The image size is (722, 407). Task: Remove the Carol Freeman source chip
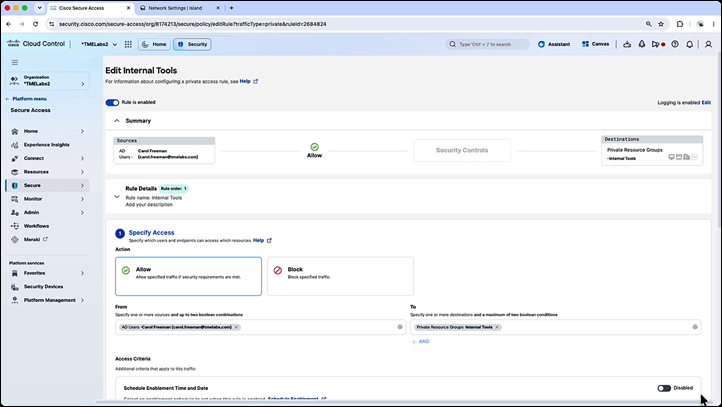point(236,327)
